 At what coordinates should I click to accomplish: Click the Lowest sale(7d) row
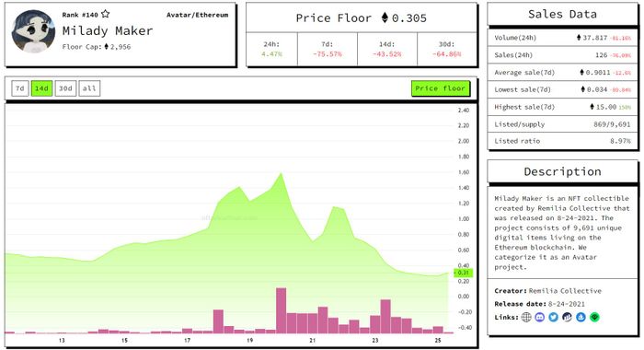pyautogui.click(x=562, y=89)
